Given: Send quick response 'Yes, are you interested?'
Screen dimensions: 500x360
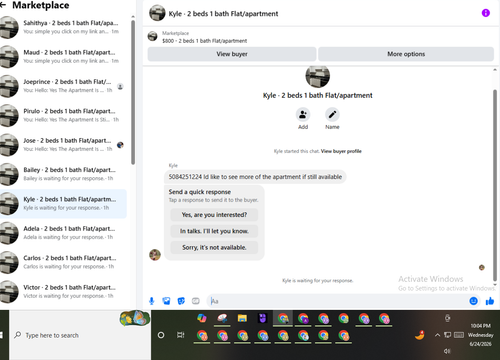Looking at the screenshot, I should coord(214,215).
